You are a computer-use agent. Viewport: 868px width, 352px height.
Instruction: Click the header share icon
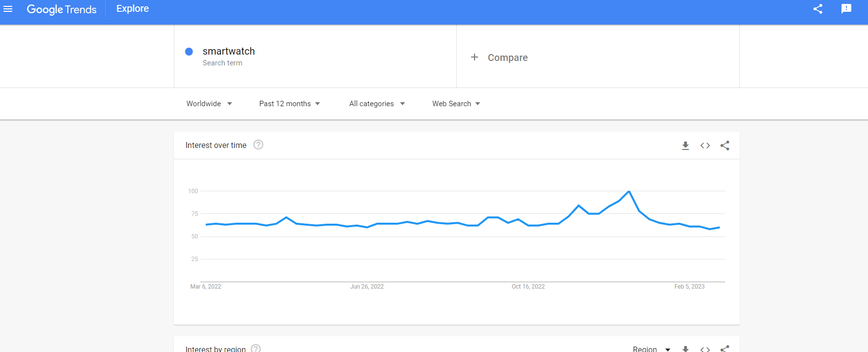[818, 9]
